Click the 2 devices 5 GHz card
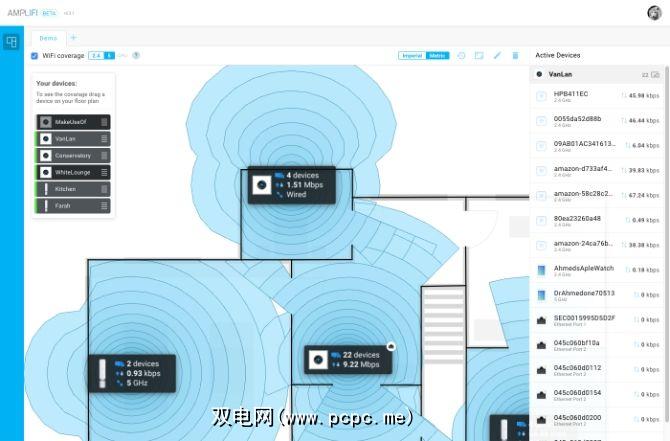Screen dimensions: 670x441 132,373
